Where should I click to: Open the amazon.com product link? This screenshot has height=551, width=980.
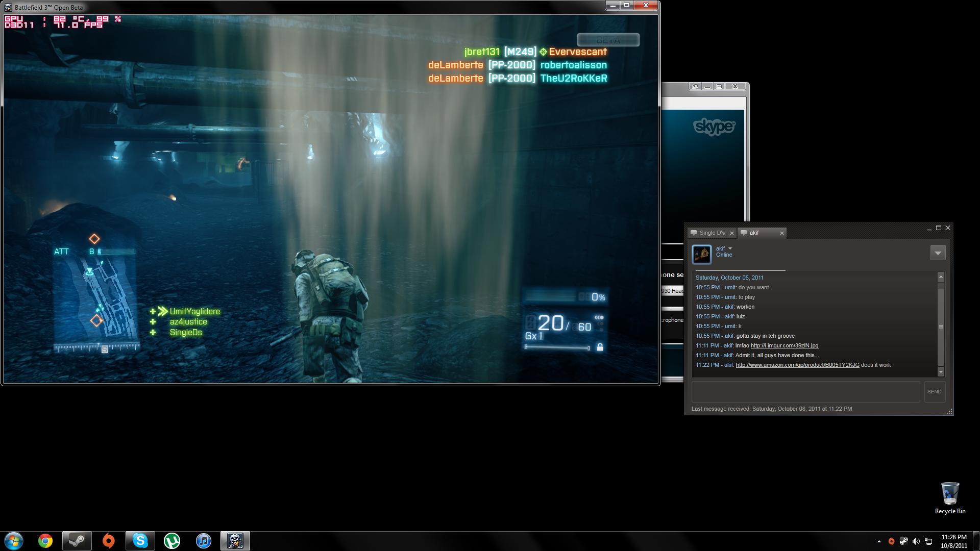[x=797, y=365]
